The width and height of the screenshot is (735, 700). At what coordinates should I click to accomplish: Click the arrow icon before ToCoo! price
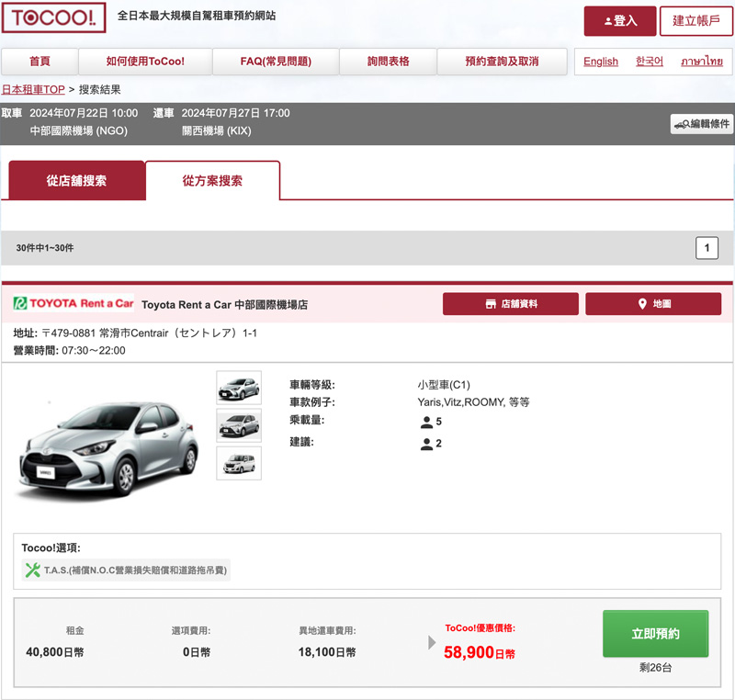pos(432,642)
